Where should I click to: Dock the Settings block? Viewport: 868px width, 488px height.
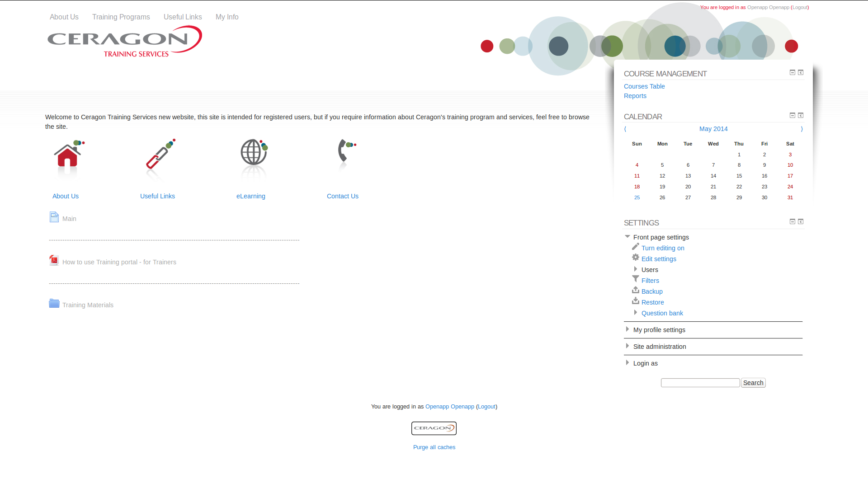click(x=801, y=221)
